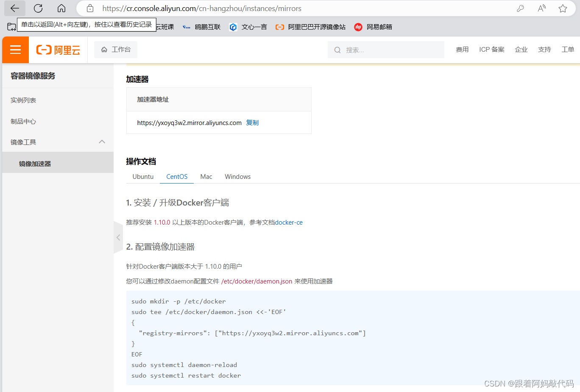The width and height of the screenshot is (580, 392).
Task: Open 工作台 from the top bar
Action: pyautogui.click(x=115, y=50)
